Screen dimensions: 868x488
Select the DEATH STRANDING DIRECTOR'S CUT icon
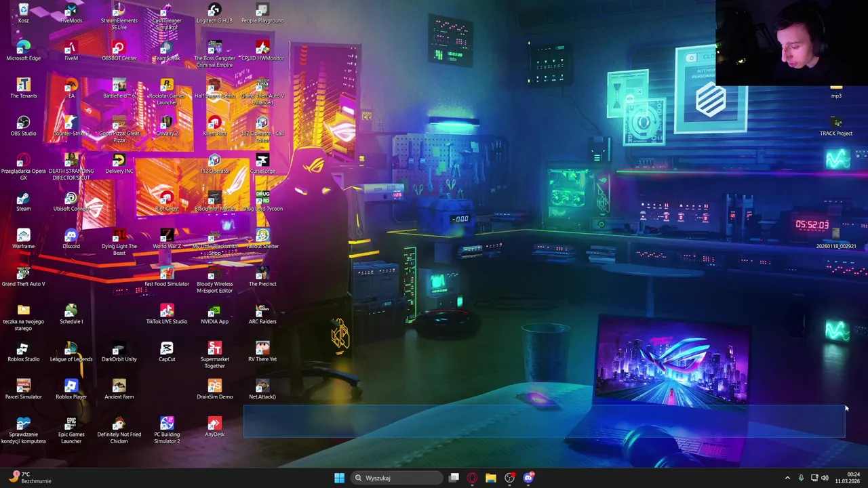[x=71, y=167]
